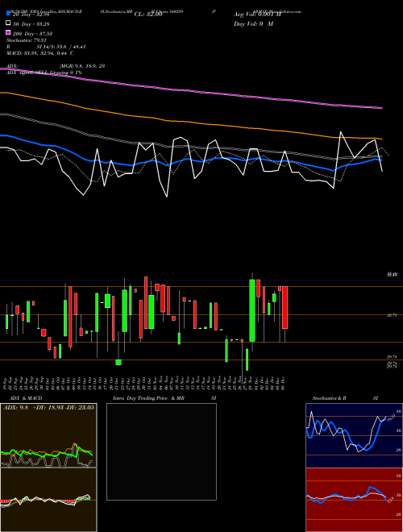Select the '200 Day - 37.53' legend text

click(32, 34)
